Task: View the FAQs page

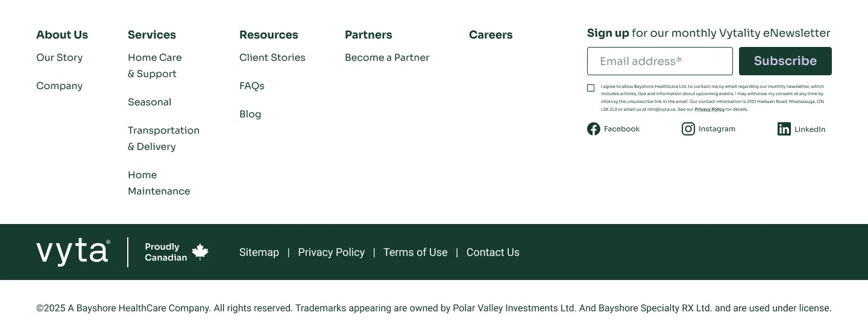Action: click(x=251, y=86)
